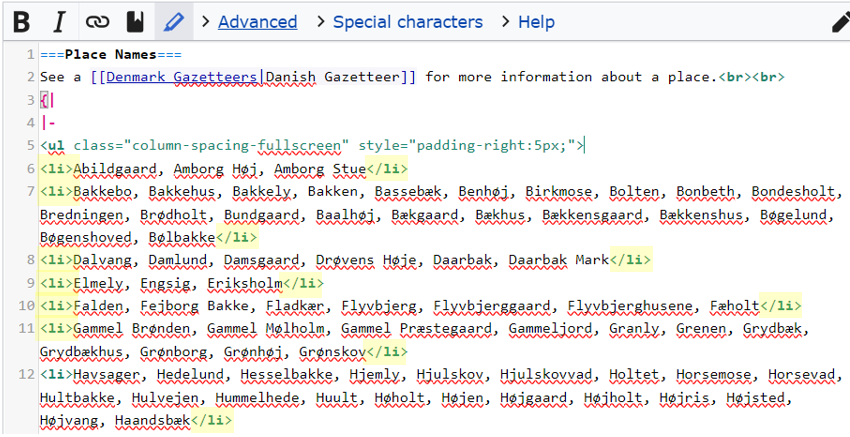Viewport: 850px width, 437px height.
Task: Apply italic formatting with I icon
Action: tap(60, 22)
